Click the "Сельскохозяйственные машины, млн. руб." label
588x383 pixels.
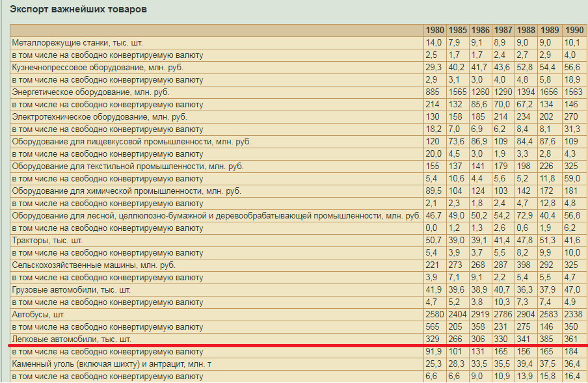tap(94, 265)
